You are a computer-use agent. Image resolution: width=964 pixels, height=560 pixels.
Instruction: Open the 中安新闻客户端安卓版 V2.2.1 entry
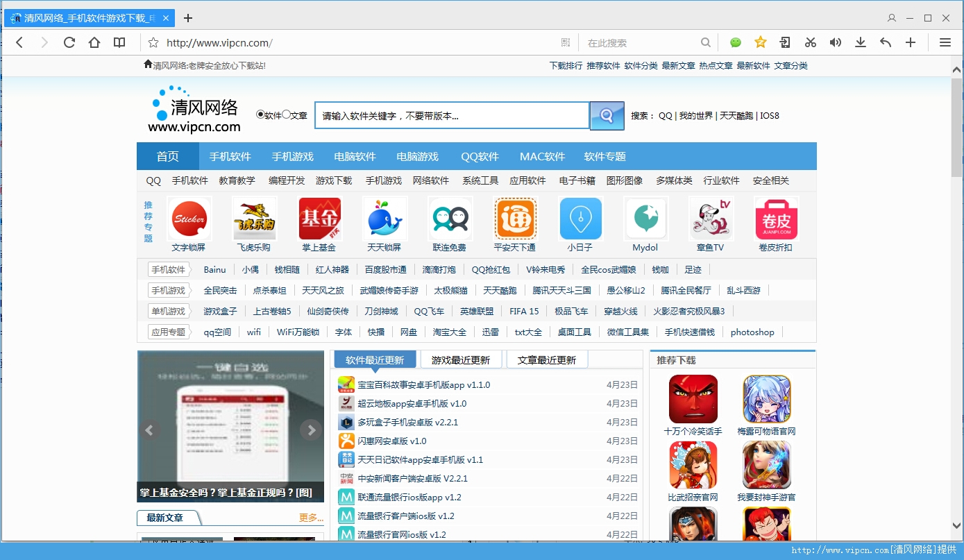click(x=412, y=478)
